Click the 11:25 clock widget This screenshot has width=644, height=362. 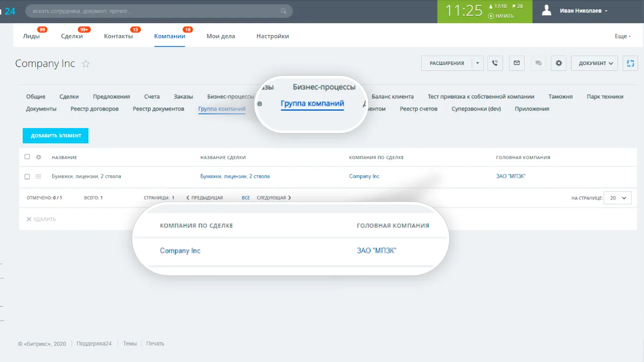(x=464, y=11)
